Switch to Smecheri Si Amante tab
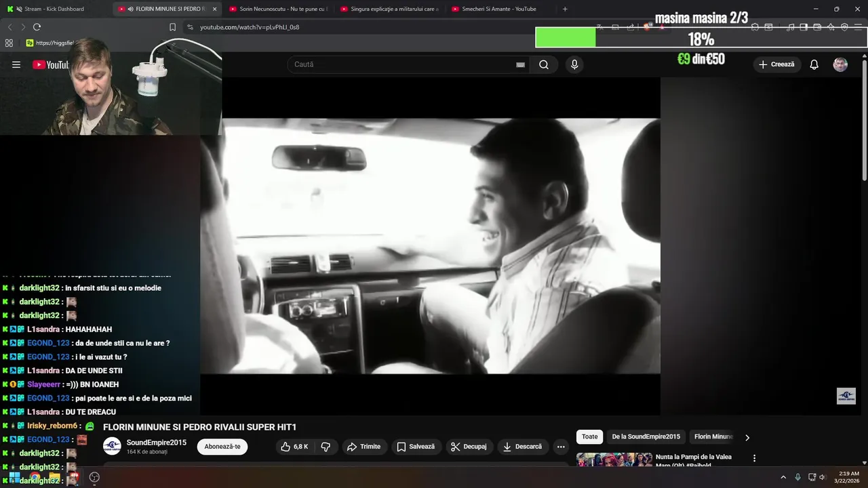868x488 pixels. tap(500, 9)
